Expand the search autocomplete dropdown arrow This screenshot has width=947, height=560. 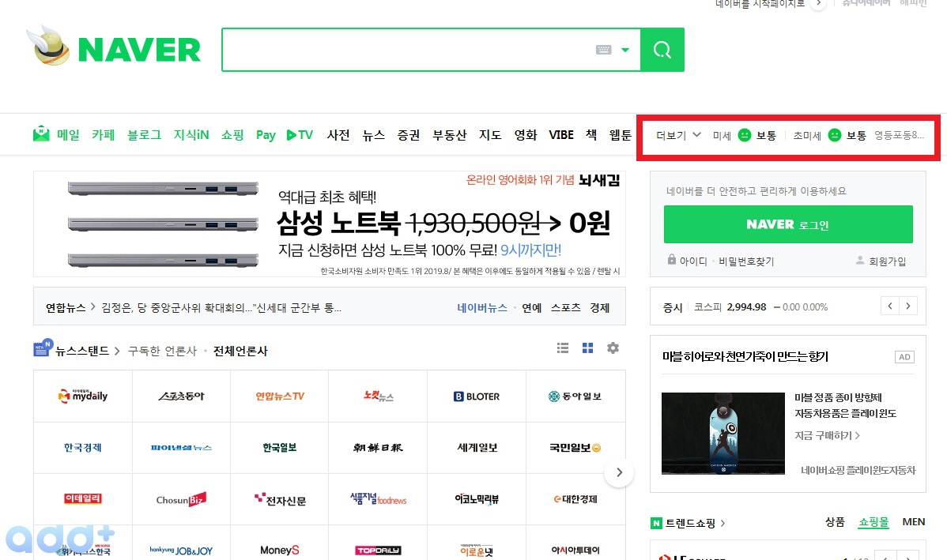(625, 50)
